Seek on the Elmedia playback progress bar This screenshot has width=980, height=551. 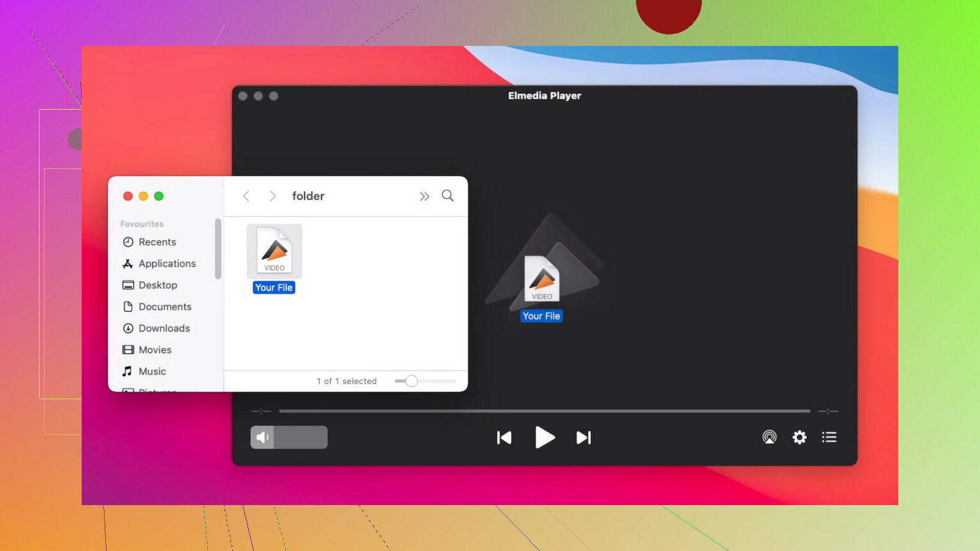point(544,411)
